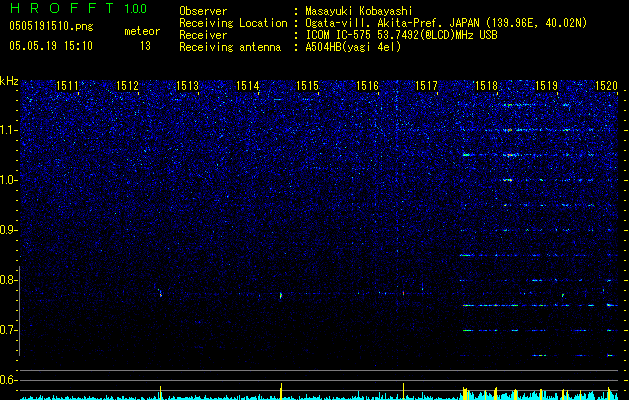The height and width of the screenshot is (400, 629).
Task: Click the Observer label
Action: tap(203, 11)
